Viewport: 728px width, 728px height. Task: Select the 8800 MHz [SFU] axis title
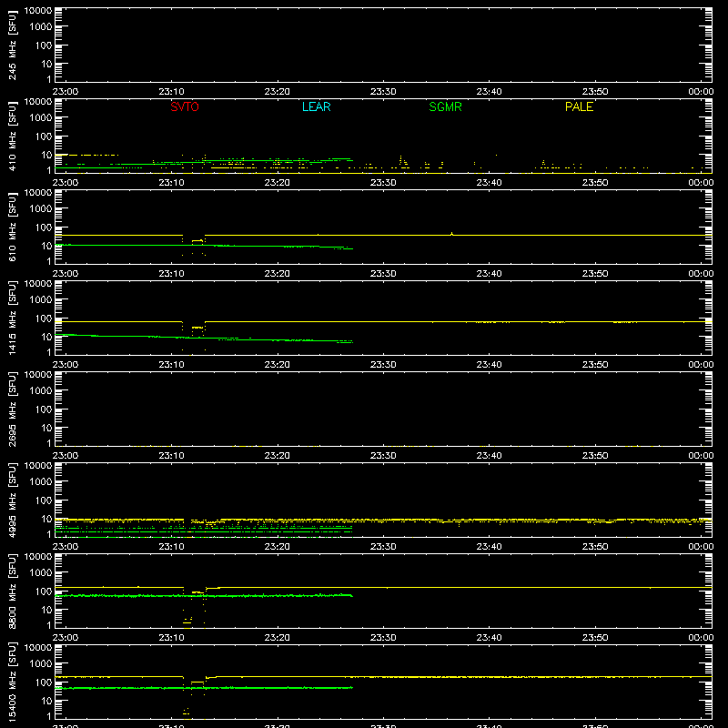pos(12,591)
